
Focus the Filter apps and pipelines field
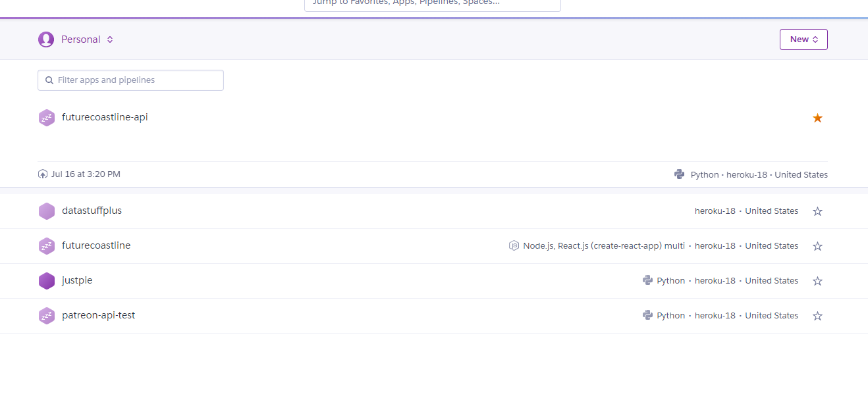click(x=130, y=80)
